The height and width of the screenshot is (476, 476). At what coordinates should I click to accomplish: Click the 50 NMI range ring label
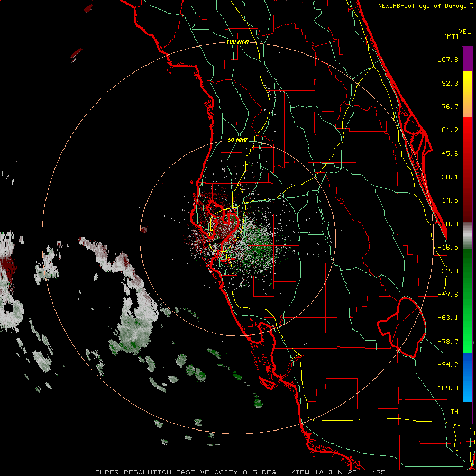237,140
